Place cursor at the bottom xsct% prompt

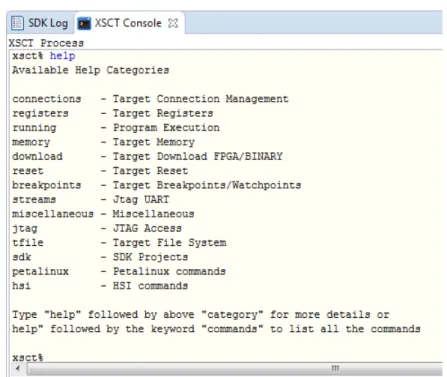point(28,357)
